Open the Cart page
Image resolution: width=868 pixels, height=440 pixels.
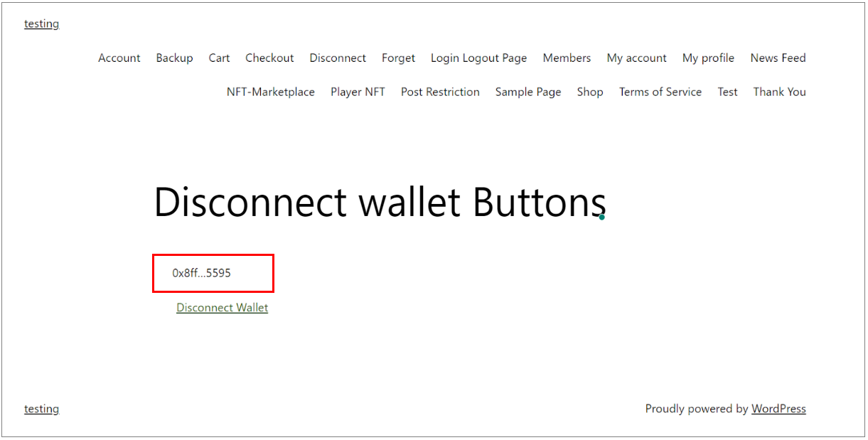219,58
